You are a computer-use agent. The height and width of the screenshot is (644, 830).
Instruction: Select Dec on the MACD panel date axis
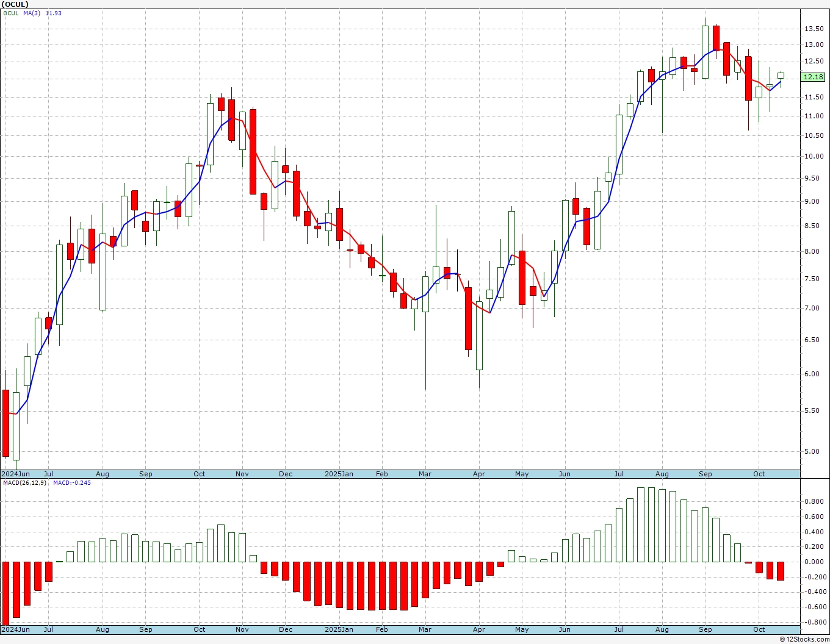(x=286, y=629)
